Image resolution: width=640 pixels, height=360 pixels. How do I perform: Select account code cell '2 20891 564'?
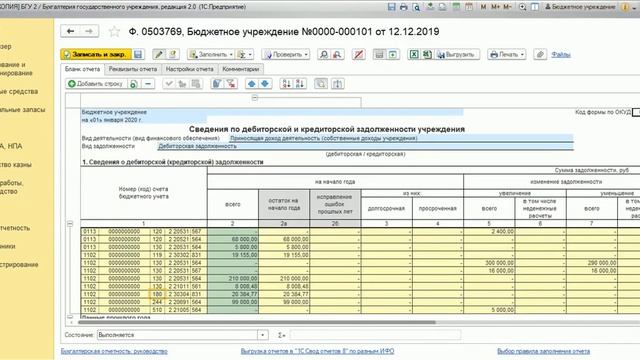(x=185, y=302)
